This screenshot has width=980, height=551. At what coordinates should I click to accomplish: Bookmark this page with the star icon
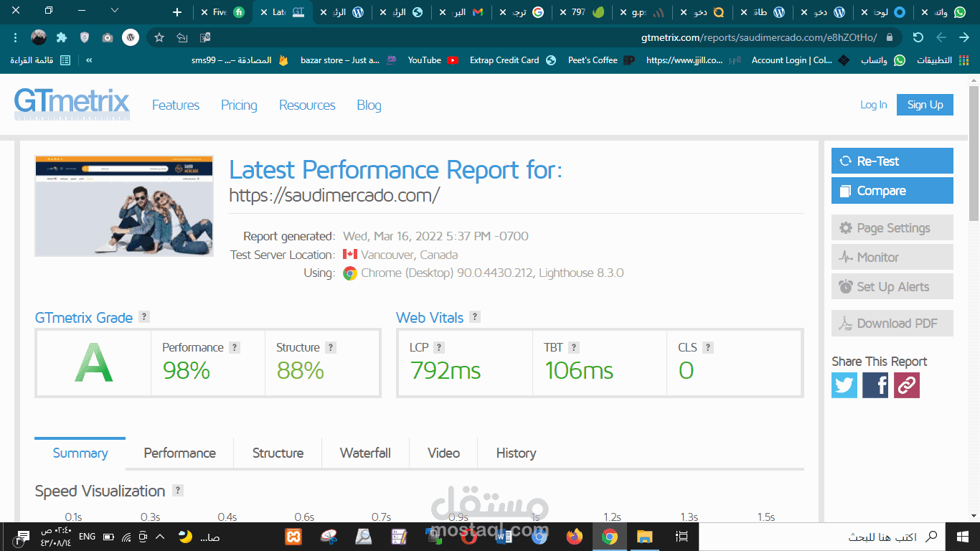click(x=159, y=37)
